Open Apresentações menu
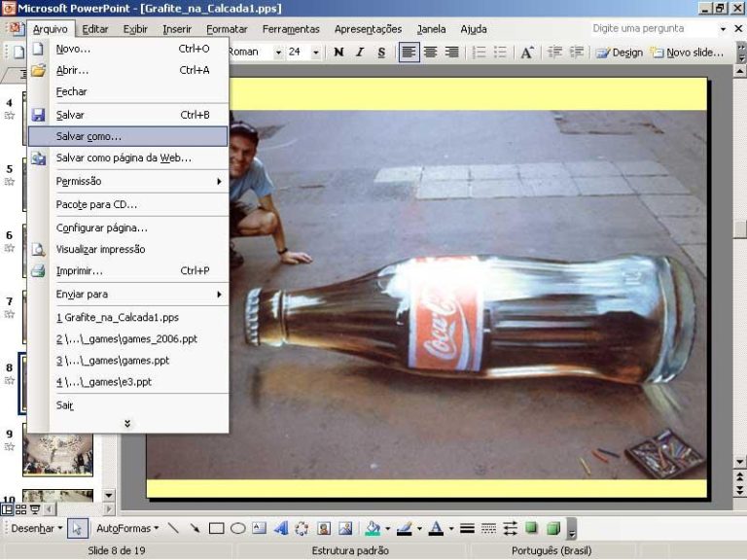747x560 pixels. pyautogui.click(x=369, y=29)
